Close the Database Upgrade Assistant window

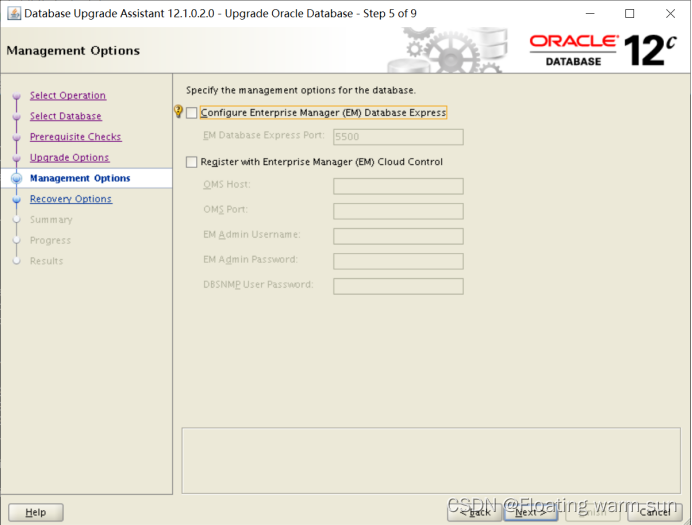[670, 14]
